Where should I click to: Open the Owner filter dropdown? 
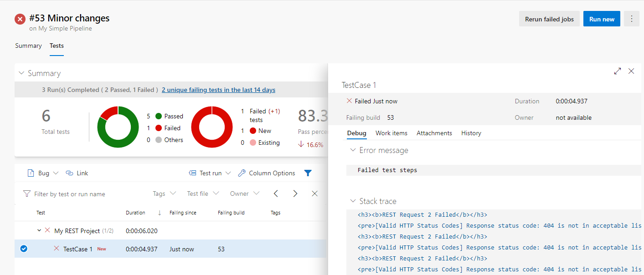click(244, 194)
